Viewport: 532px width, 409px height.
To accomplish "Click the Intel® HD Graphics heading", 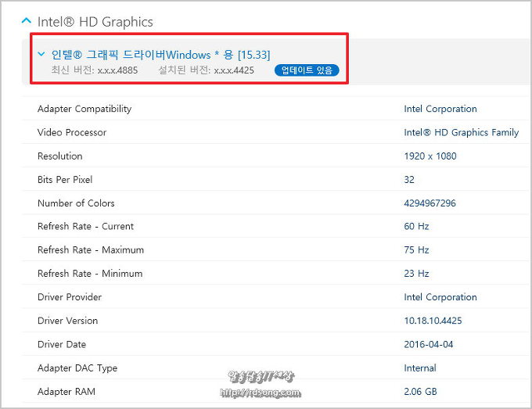I will coord(95,22).
